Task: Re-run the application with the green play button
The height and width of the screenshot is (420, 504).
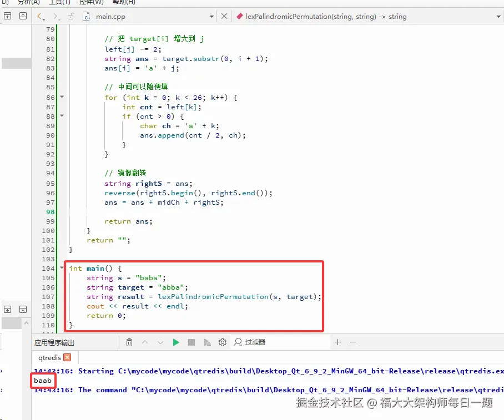Action: click(176, 342)
